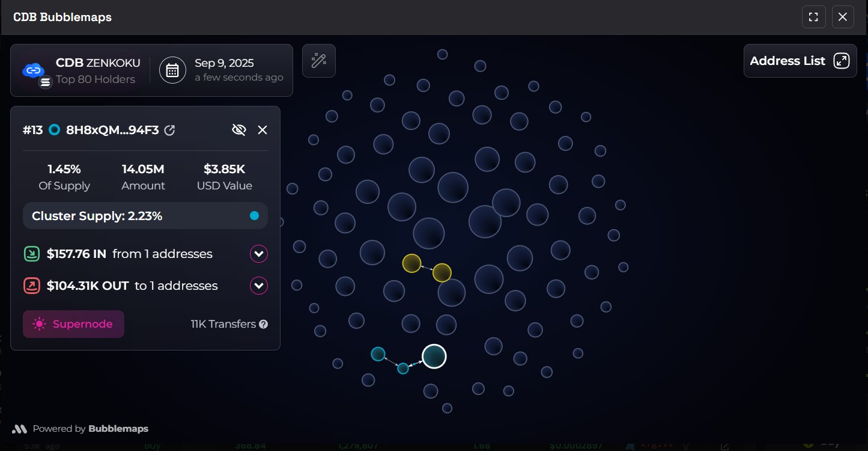Close the CDB Bubblemaps dialog
The image size is (868, 451).
pyautogui.click(x=843, y=17)
